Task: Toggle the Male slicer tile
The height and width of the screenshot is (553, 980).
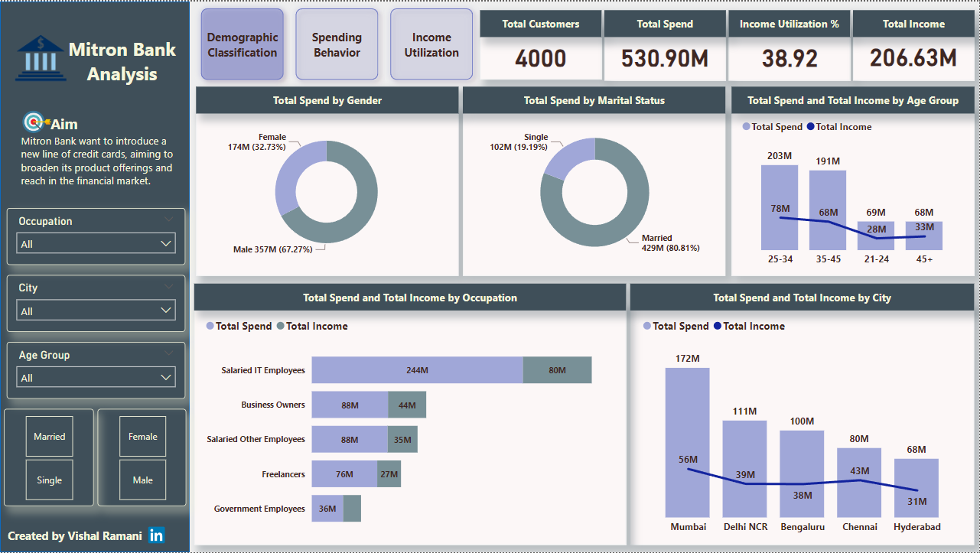Action: (143, 480)
